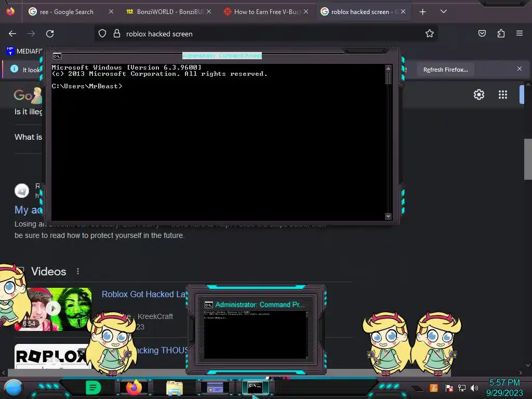Screen dimensions: 532x399
Task: Switch to How to Earn Free V-Bucks tab
Action: (x=267, y=12)
